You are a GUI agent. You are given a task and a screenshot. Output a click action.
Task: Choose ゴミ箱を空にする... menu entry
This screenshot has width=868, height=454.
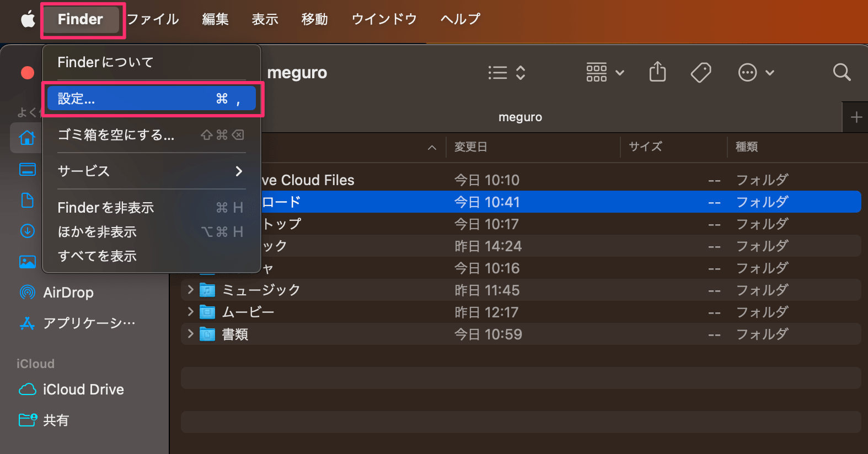pos(152,135)
